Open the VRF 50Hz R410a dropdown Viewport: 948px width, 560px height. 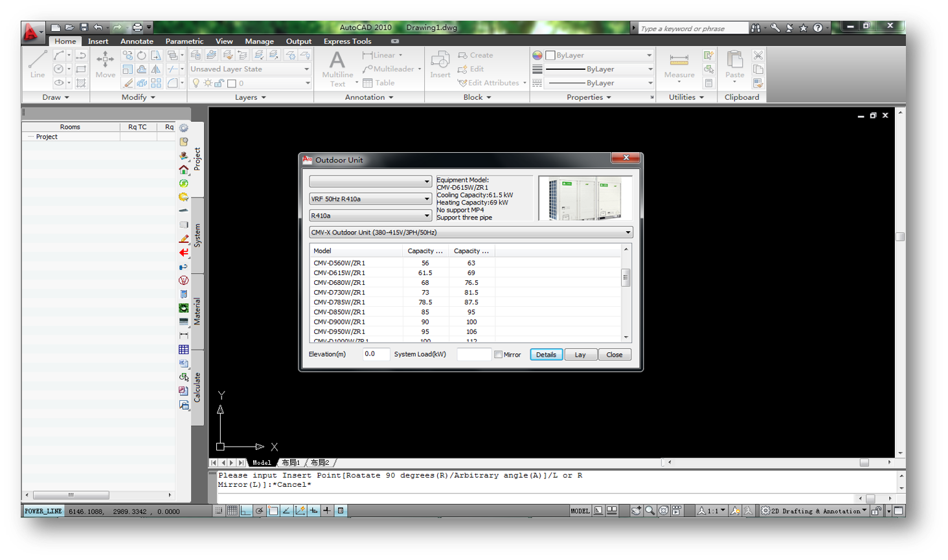(x=370, y=199)
